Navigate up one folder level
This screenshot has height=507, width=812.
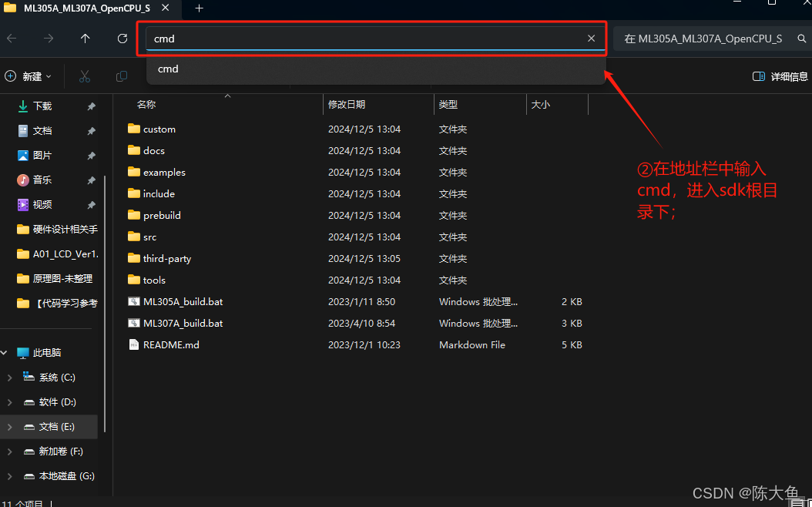tap(85, 38)
